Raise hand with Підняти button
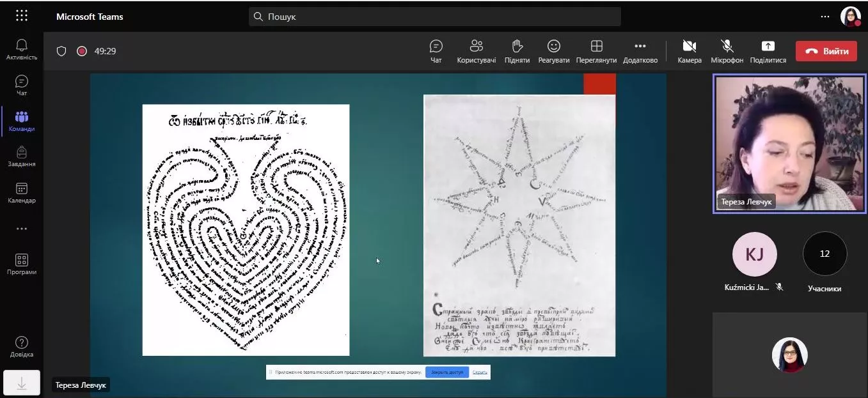Viewport: 868px width, 398px height. pyautogui.click(x=517, y=51)
